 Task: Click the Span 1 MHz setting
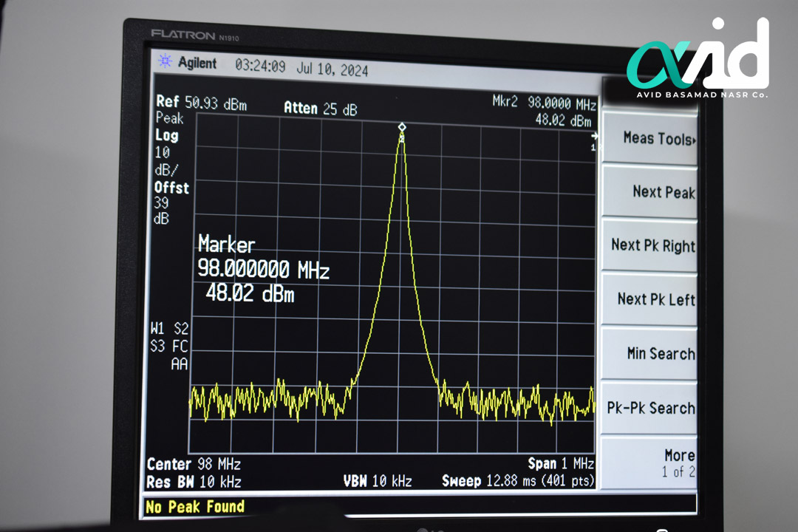point(560,464)
